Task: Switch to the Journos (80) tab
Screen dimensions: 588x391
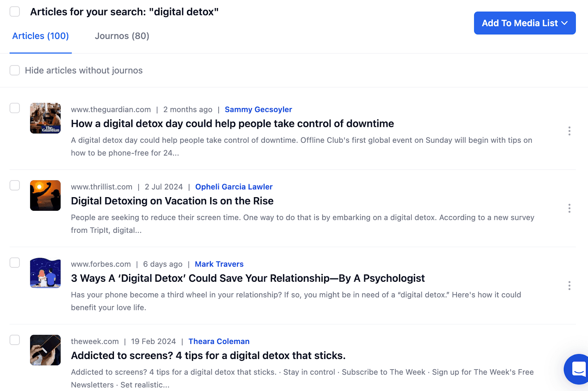Action: pos(122,36)
